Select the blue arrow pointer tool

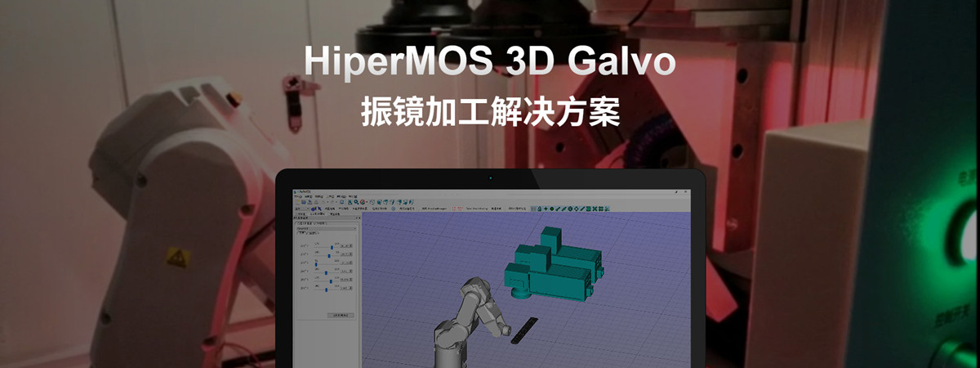pos(320,209)
